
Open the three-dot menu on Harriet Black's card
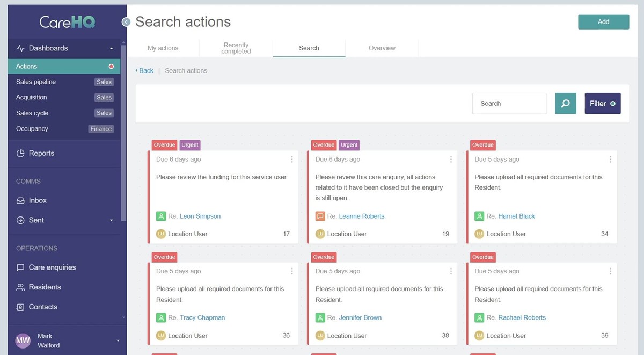(x=610, y=159)
